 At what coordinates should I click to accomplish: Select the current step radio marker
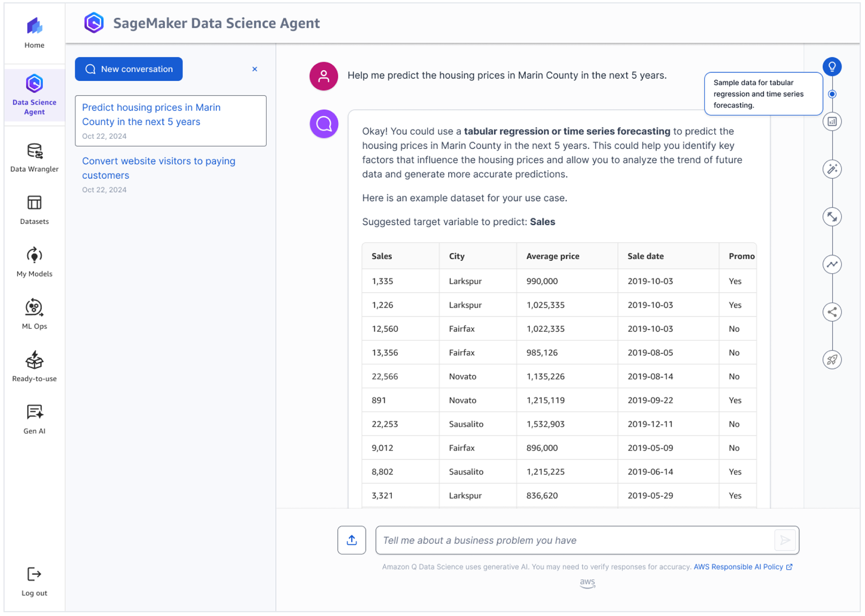pyautogui.click(x=832, y=94)
